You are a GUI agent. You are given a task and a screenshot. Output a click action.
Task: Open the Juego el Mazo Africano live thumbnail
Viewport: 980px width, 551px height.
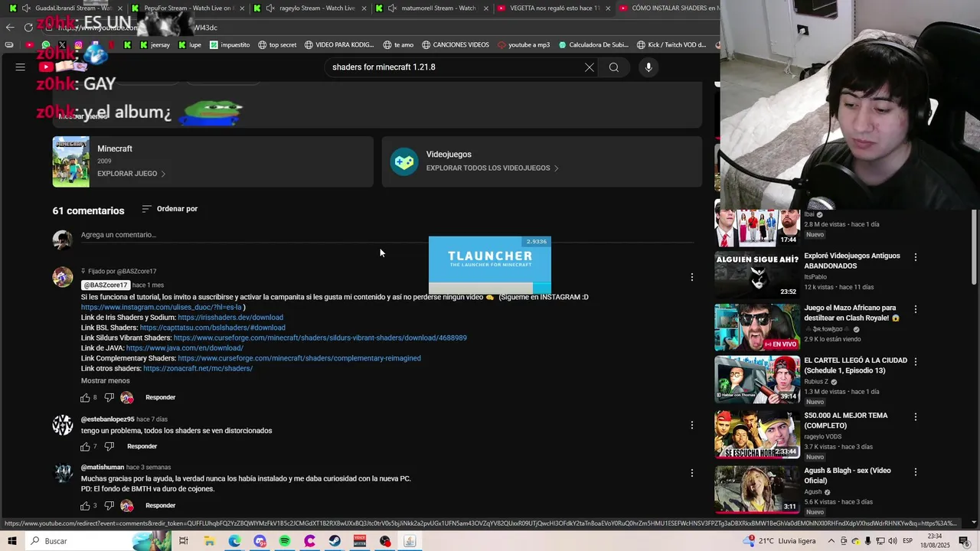757,328
